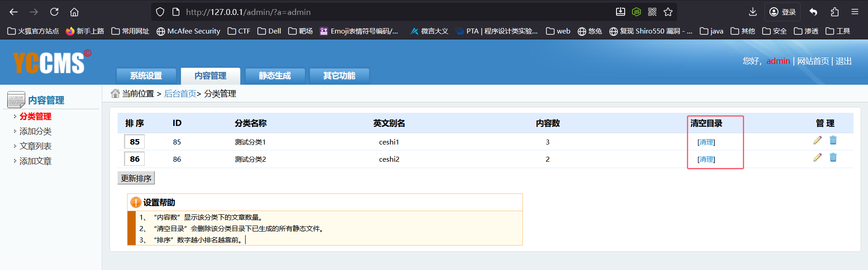Open 文章列表 in the sidebar
Screen dimensions: 868x270
pyautogui.click(x=35, y=146)
